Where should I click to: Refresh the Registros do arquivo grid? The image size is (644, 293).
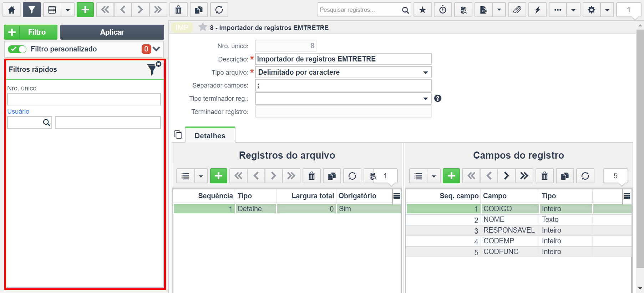352,176
